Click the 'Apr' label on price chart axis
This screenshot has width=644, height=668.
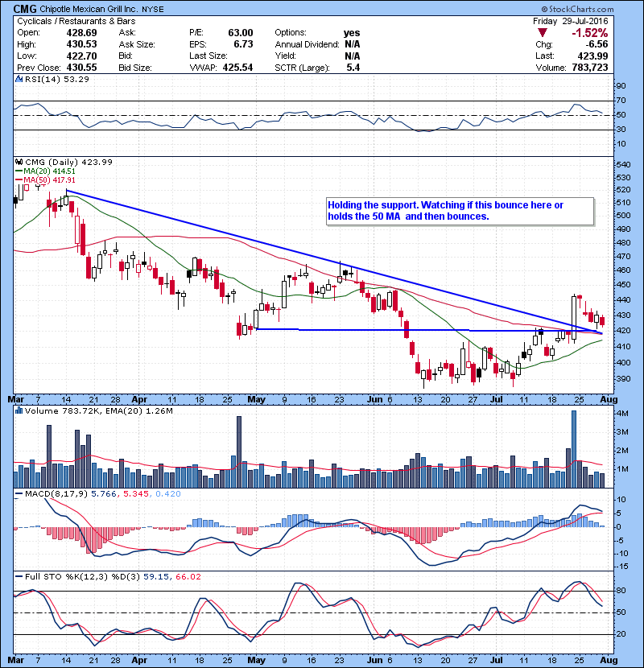[x=139, y=400]
